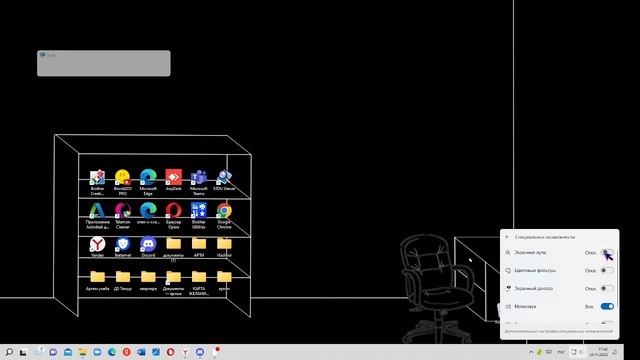Viewport: 640px width, 360px height.
Task: Open the AnyDesk desktop shortcut
Action: 173,180
